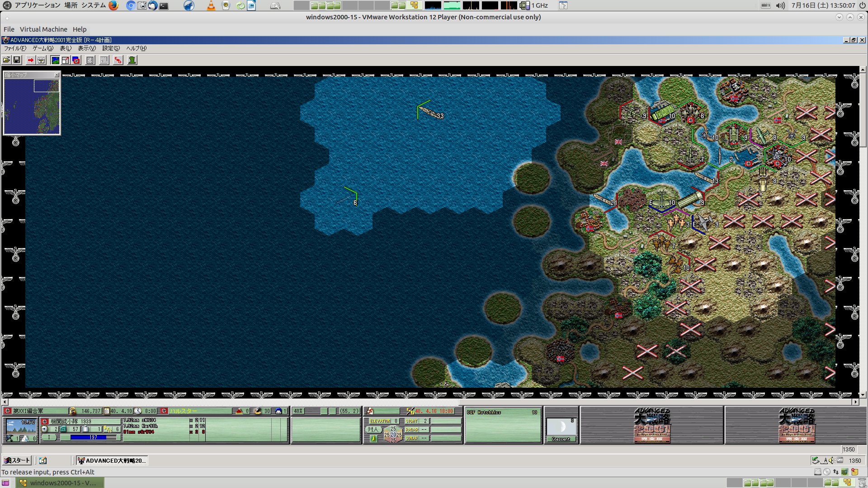
Task: Click the horizontal scrollbar right arrow
Action: pyautogui.click(x=855, y=402)
